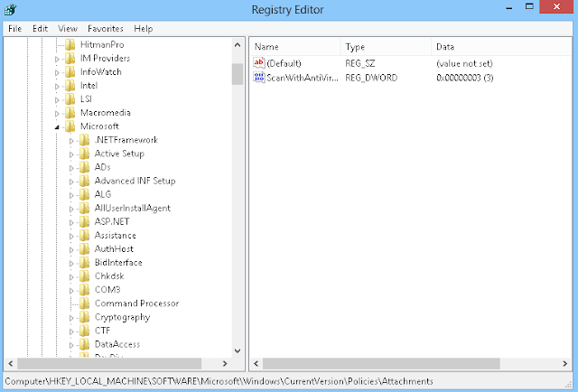Viewport: 578px width, 392px height.
Task: Click the Chkdsk folder icon
Action: click(x=84, y=276)
